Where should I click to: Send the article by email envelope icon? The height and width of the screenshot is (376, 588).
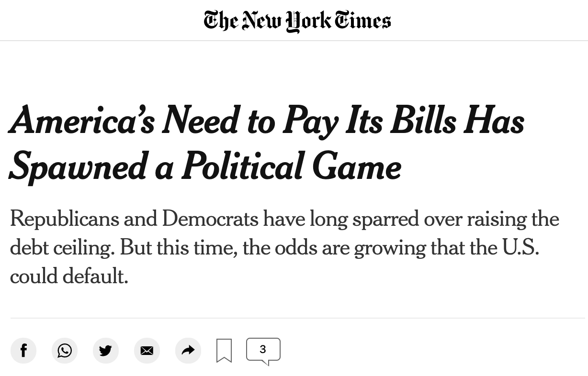click(147, 351)
